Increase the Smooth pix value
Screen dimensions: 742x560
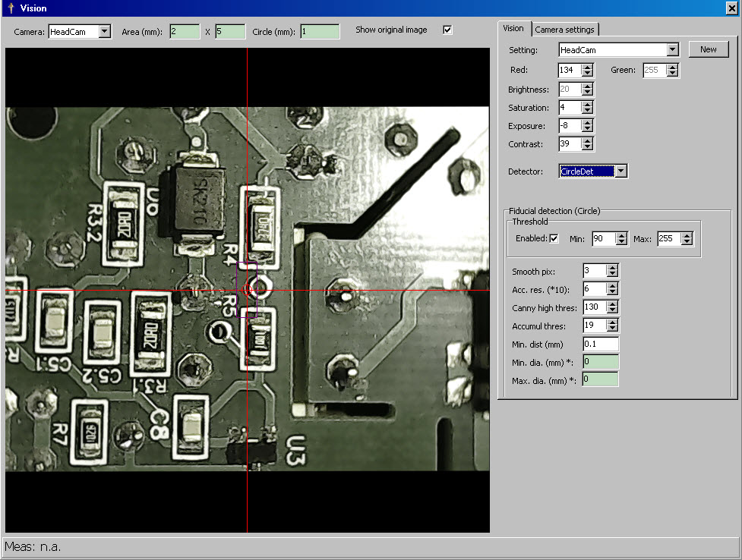(x=612, y=268)
